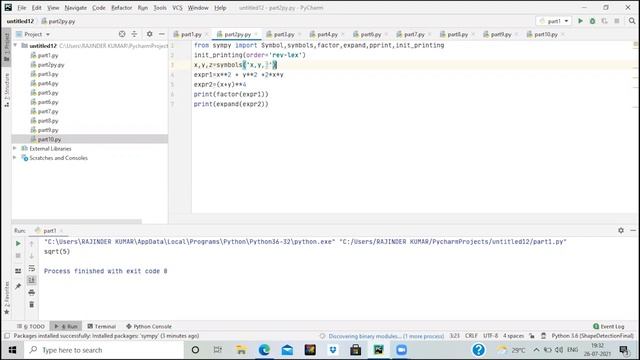This screenshot has height=360, width=640.
Task: Print the Run console output
Action: point(31,292)
